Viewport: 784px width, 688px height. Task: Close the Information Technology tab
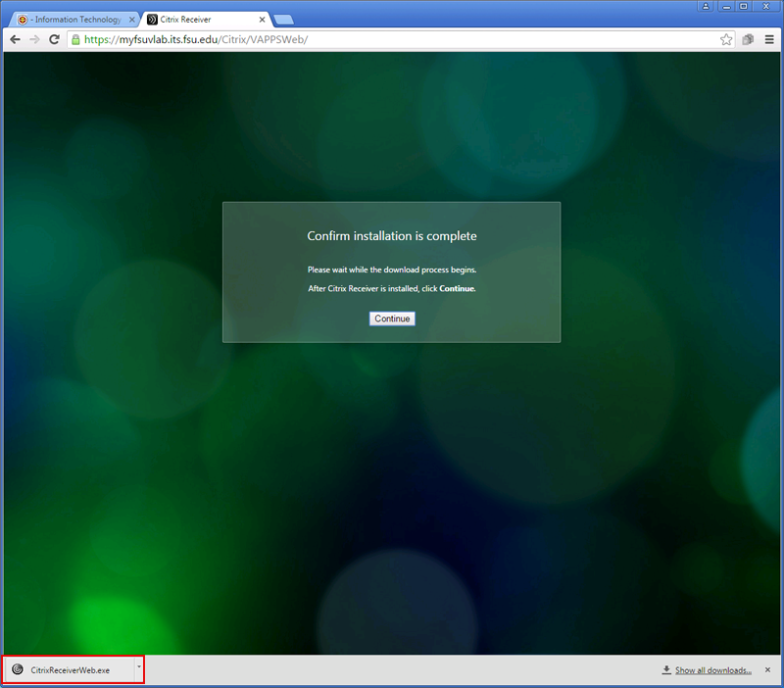132,20
